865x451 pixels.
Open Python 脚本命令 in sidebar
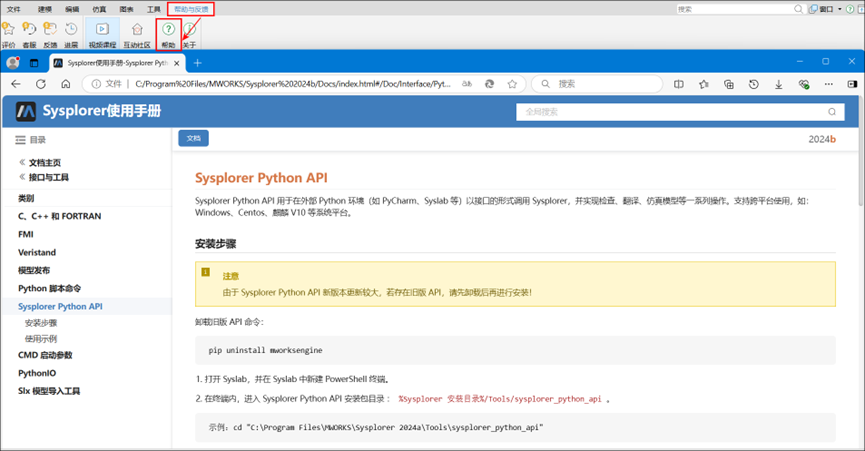coord(50,288)
